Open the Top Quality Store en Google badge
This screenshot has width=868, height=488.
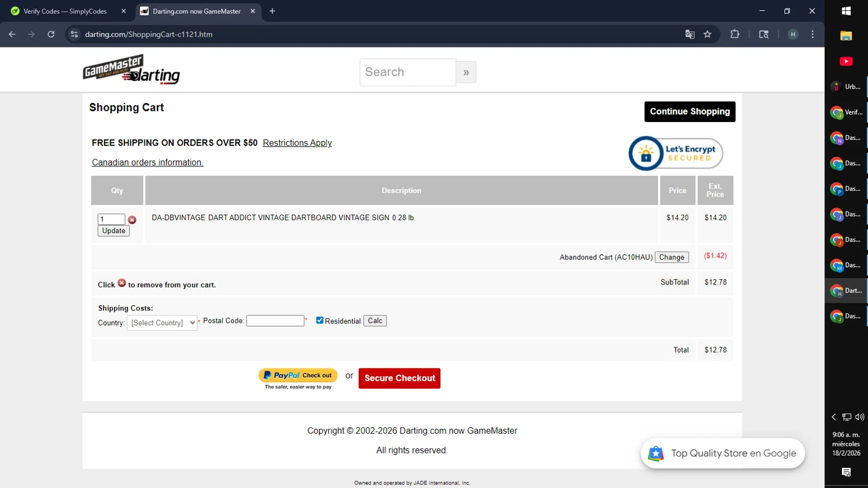(723, 453)
